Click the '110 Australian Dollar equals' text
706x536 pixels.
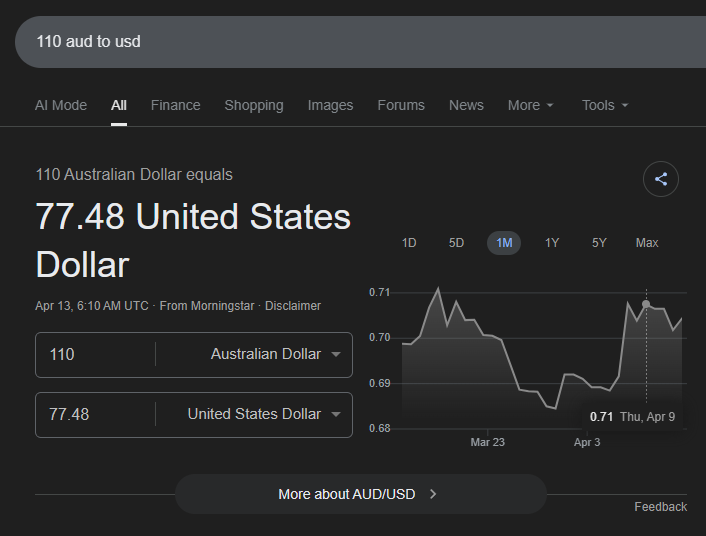point(134,175)
